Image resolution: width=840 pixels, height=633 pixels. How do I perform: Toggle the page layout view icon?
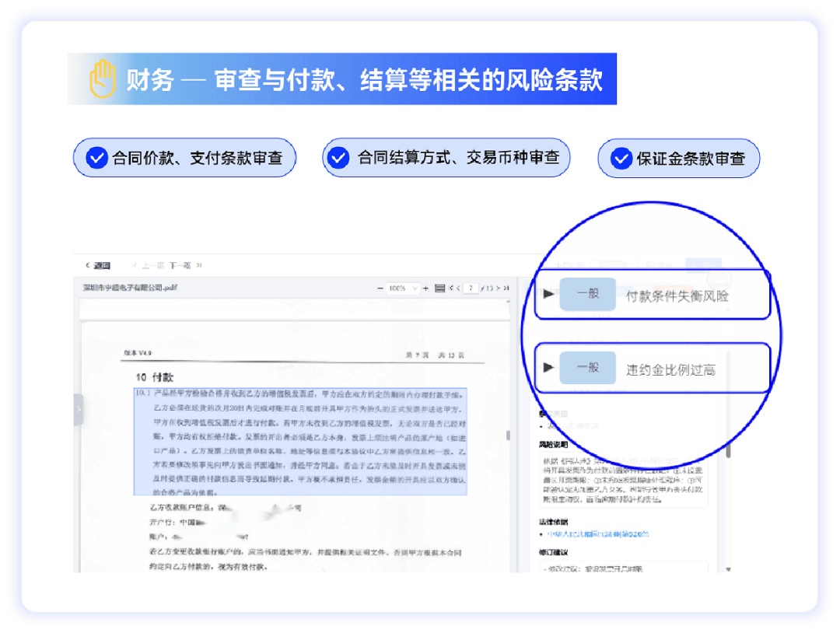point(439,289)
